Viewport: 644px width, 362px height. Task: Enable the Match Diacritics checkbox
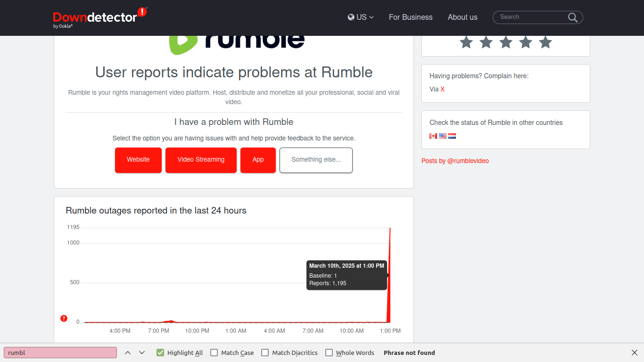click(265, 353)
